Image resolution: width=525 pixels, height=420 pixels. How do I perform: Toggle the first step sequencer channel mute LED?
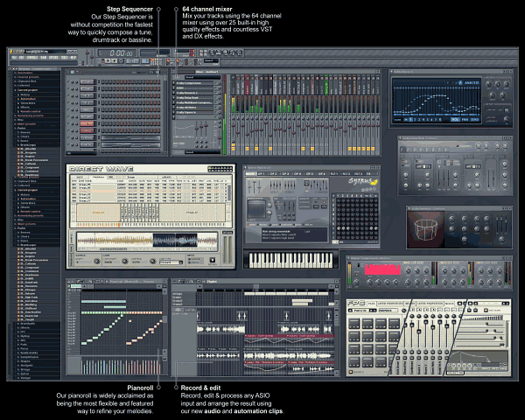pyautogui.click(x=68, y=81)
